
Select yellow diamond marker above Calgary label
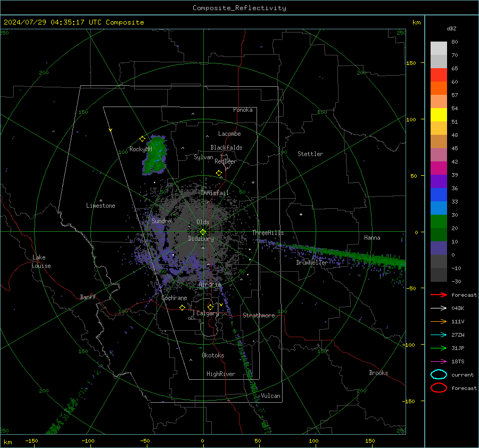(x=210, y=307)
